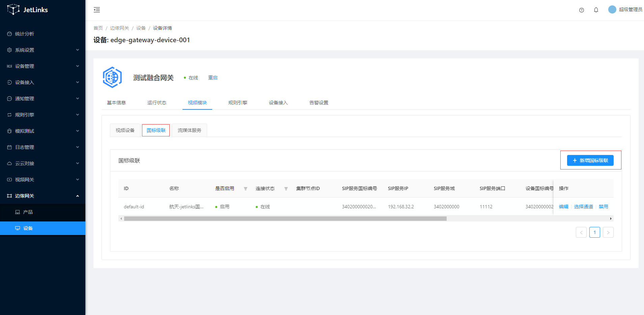Collapse the 边缘网关 sidebar menu
The width and height of the screenshot is (644, 315).
click(43, 196)
